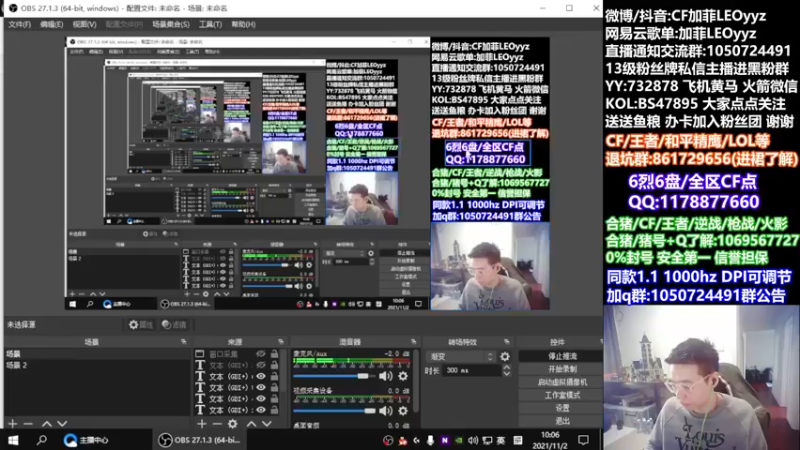Move the scene down in the scenes list
Image resolution: width=800 pixels, height=450 pixels.
(62, 423)
